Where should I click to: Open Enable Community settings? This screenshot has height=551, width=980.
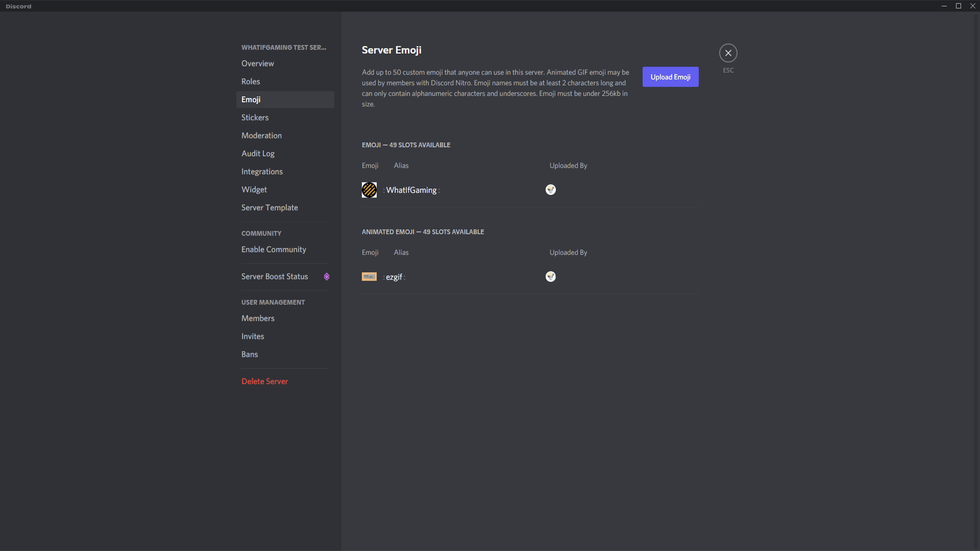click(x=285, y=249)
